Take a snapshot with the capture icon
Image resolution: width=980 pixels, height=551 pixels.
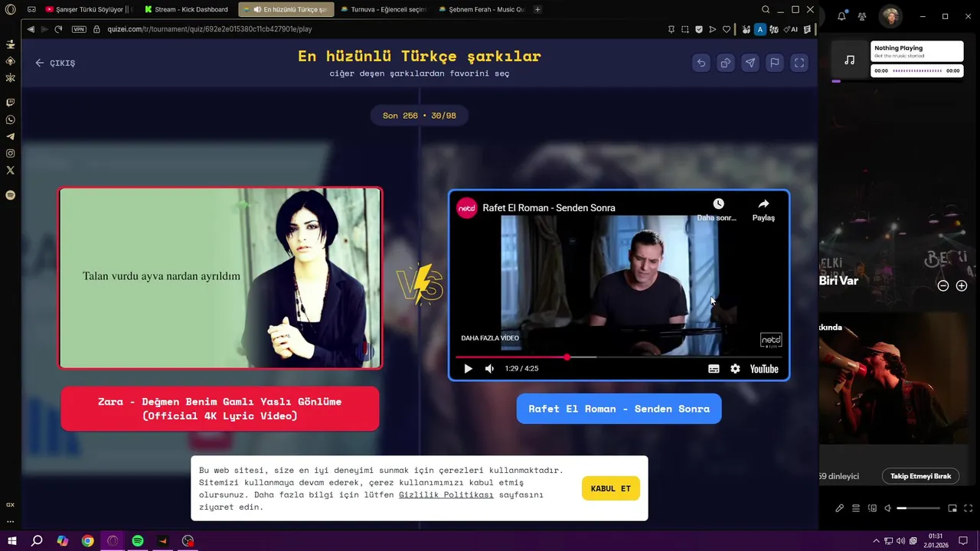click(x=685, y=29)
